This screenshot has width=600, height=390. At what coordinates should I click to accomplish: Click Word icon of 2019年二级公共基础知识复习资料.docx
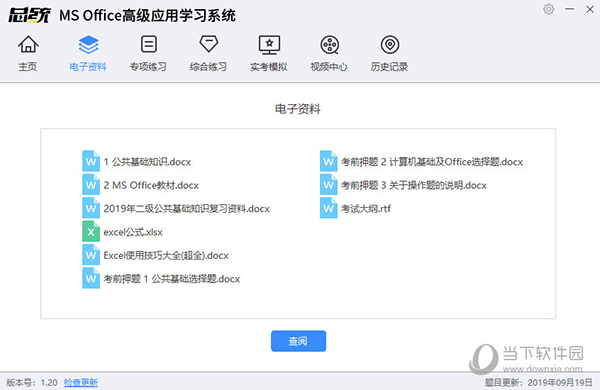click(x=91, y=208)
